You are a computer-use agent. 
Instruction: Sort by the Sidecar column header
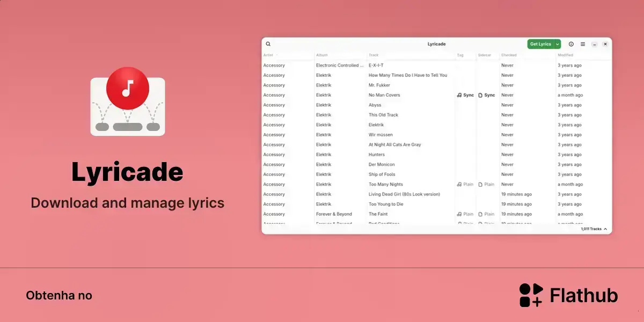(x=485, y=55)
